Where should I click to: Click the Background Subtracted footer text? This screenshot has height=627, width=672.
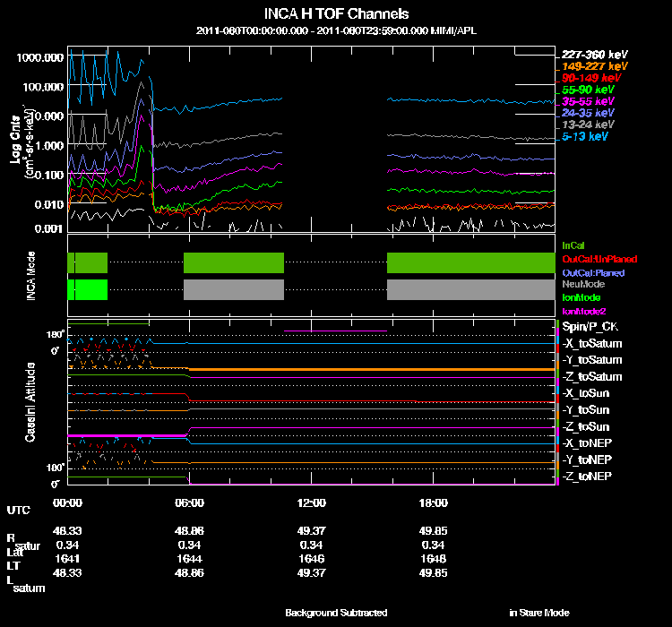[336, 613]
